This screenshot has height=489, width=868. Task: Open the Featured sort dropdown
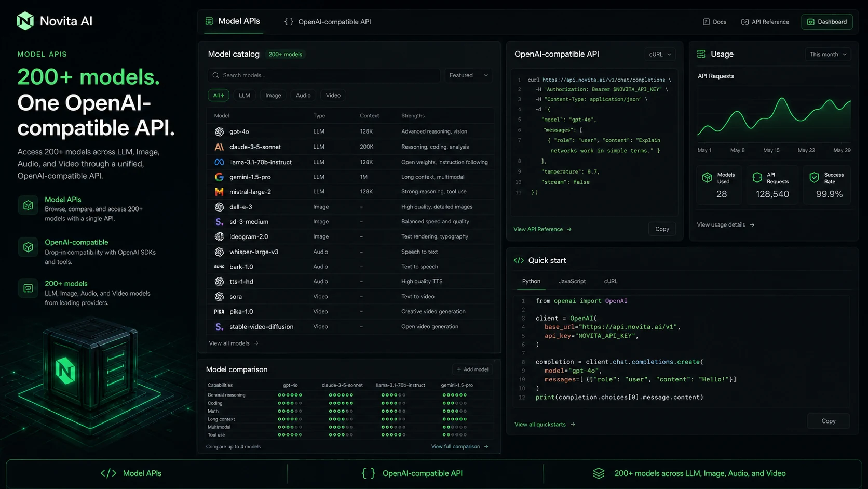[468, 75]
